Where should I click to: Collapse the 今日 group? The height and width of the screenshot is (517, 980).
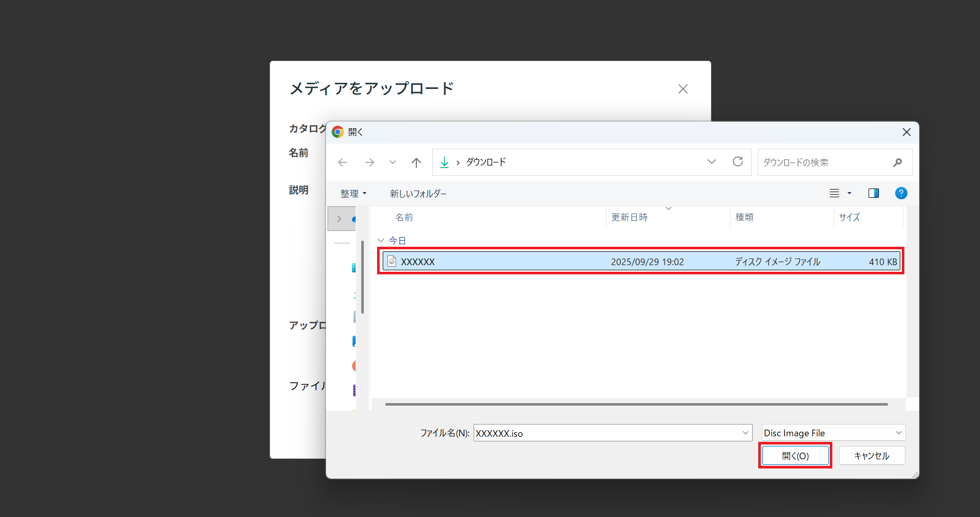point(381,240)
